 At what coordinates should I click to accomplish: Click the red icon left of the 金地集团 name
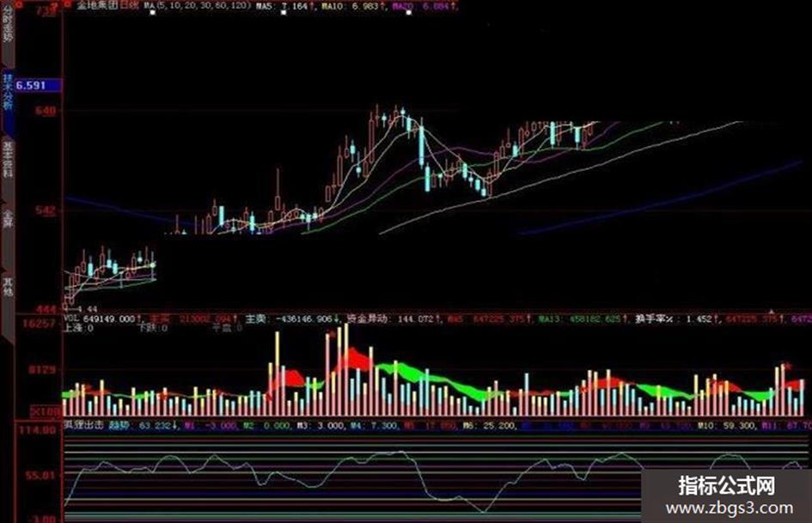pos(68,3)
